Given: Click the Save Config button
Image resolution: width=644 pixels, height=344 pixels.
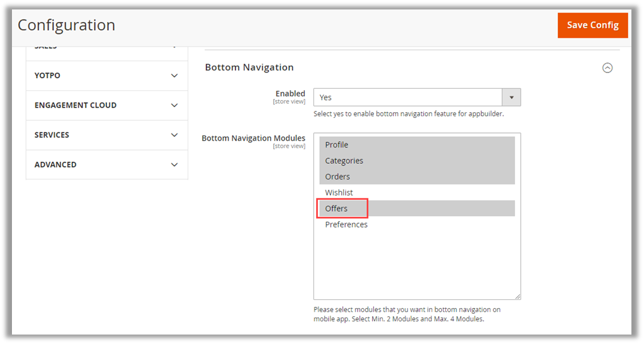Looking at the screenshot, I should tap(592, 25).
